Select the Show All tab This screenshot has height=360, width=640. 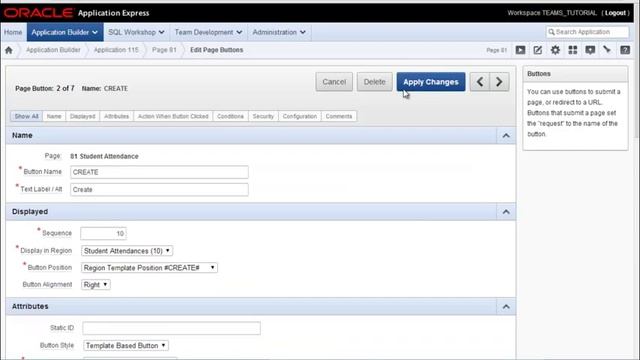pyautogui.click(x=27, y=116)
